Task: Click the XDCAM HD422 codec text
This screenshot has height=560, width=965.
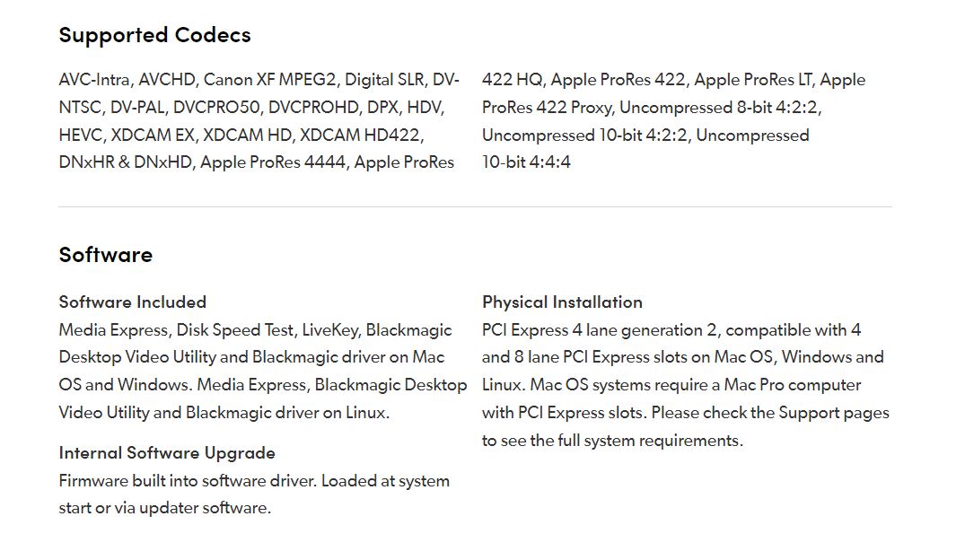Action: [360, 136]
